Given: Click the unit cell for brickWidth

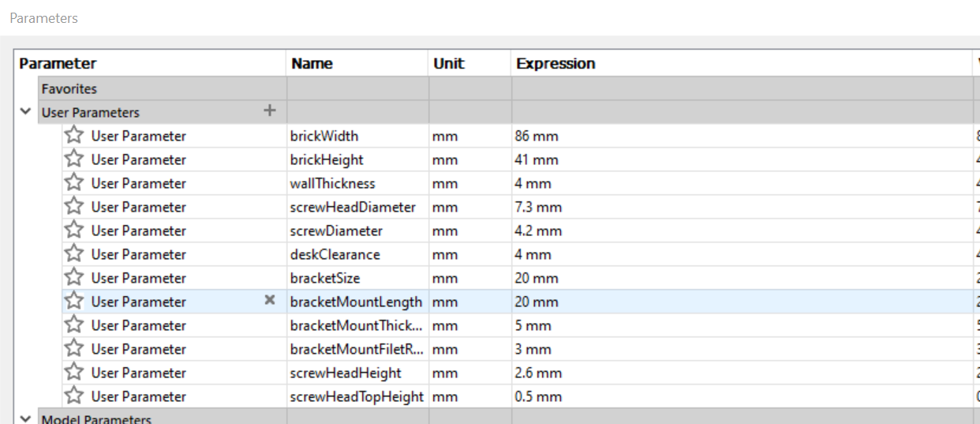Looking at the screenshot, I should pos(470,136).
